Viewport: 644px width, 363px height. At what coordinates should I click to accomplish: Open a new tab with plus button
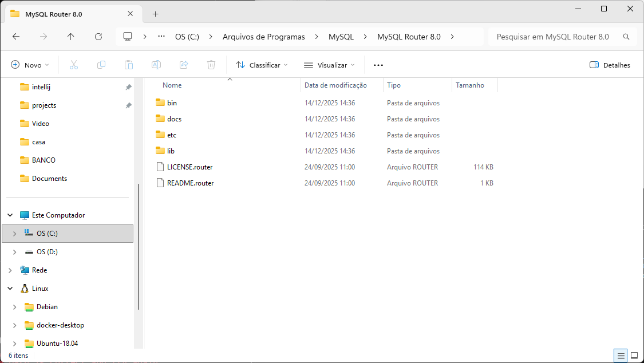click(155, 14)
